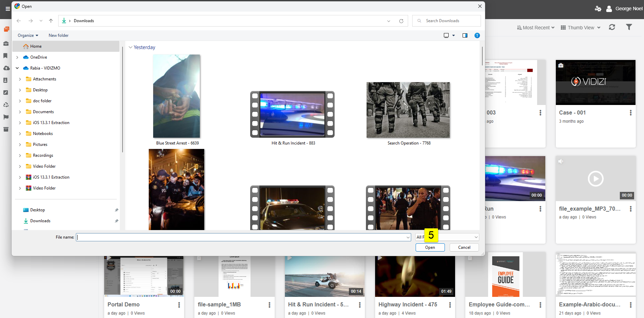Screen dimensions: 644x318
Task: Open George Noel user profile
Action: point(625,9)
